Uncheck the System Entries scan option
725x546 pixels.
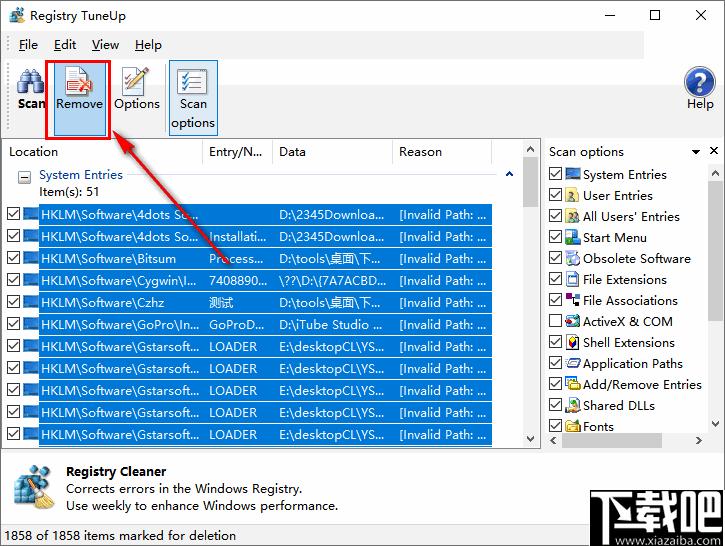(555, 174)
